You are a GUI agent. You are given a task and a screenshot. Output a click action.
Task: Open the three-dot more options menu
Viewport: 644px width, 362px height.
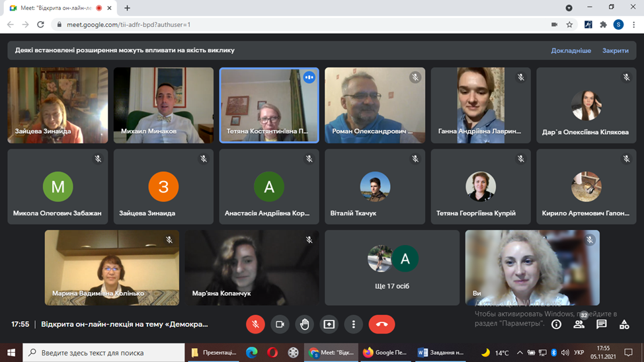pos(354,324)
